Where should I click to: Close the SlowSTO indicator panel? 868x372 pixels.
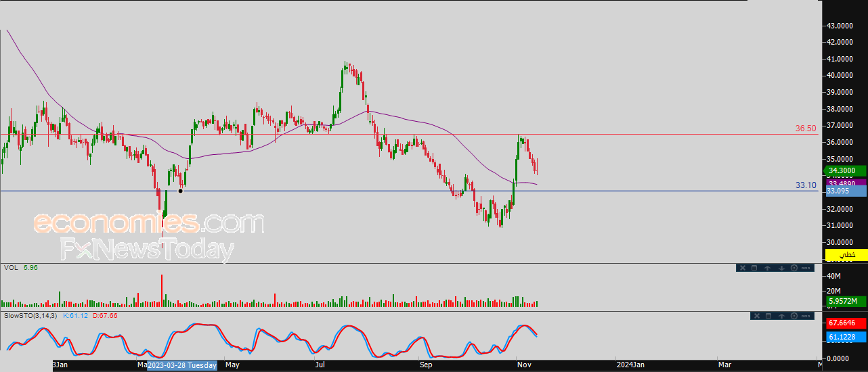point(757,316)
